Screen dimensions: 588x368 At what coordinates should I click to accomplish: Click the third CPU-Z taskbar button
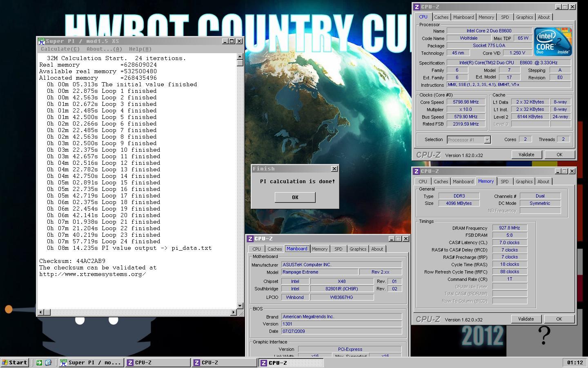[291, 362]
